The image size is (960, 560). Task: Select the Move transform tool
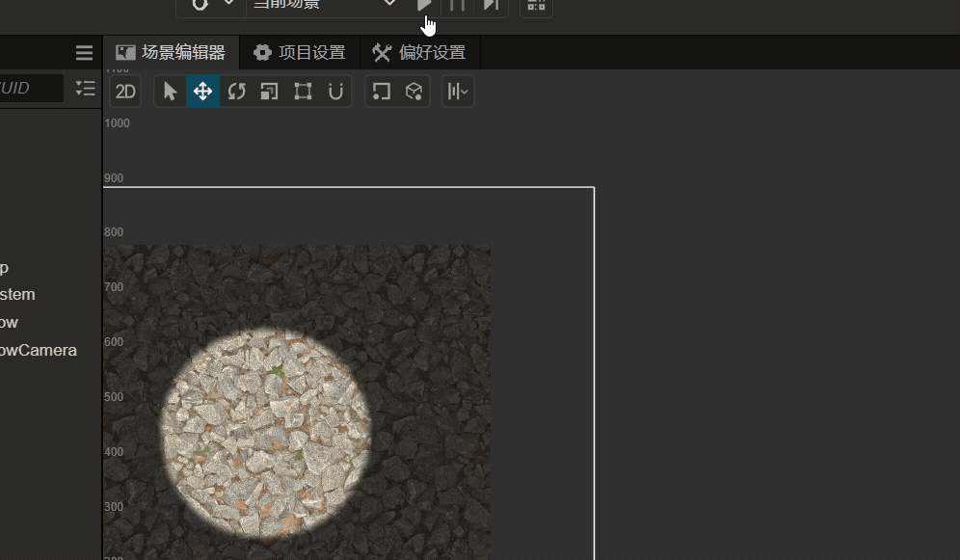[x=202, y=92]
